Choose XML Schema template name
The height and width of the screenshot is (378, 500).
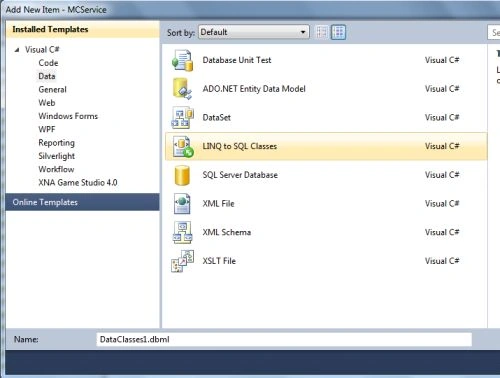pos(227,232)
